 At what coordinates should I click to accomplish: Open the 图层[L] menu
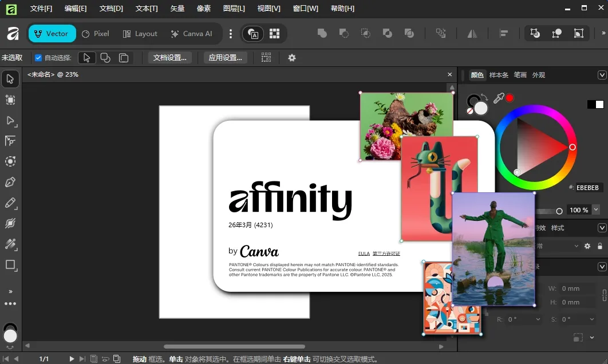[x=234, y=8]
